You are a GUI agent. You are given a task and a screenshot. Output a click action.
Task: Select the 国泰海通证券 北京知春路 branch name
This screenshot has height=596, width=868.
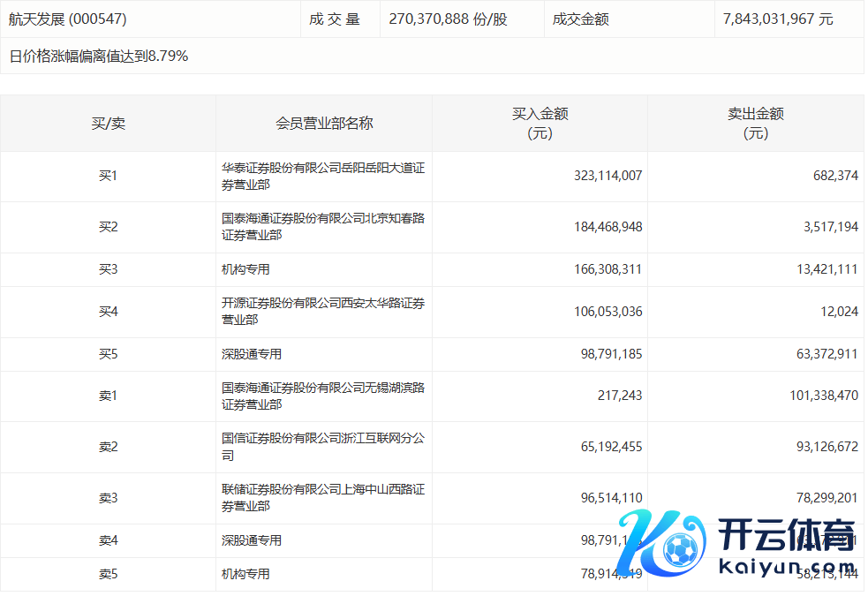click(323, 227)
